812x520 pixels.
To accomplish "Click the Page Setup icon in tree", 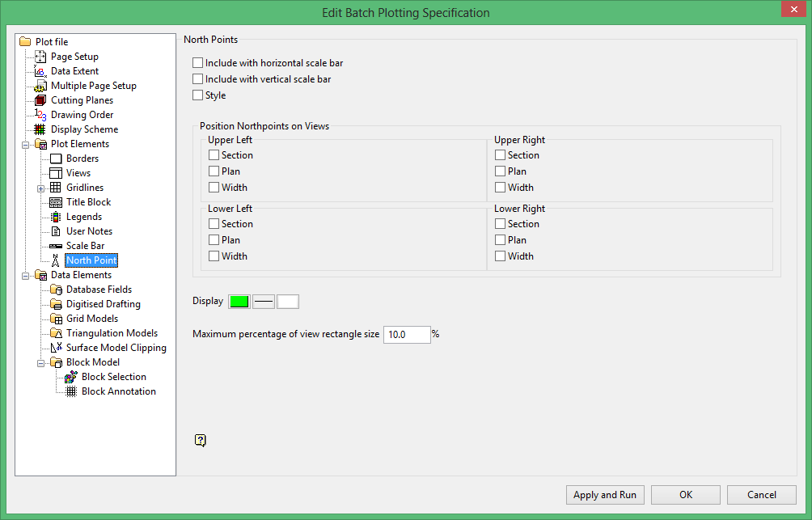I will coord(40,57).
